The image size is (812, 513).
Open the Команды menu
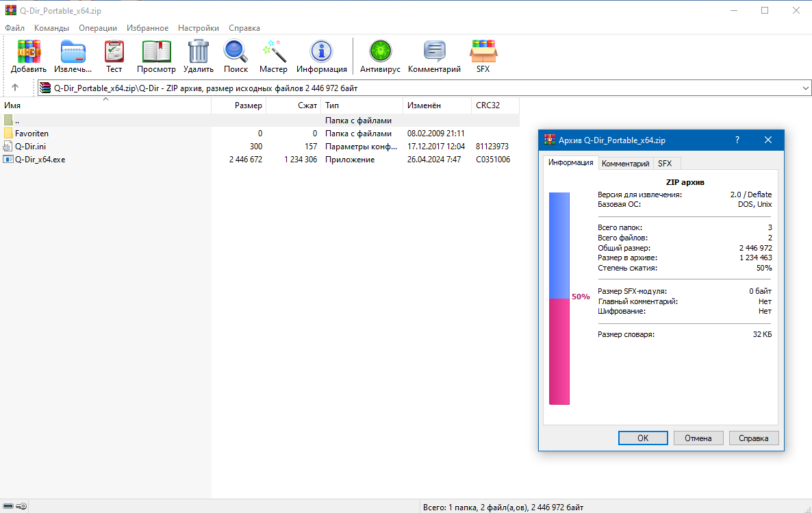(x=51, y=28)
